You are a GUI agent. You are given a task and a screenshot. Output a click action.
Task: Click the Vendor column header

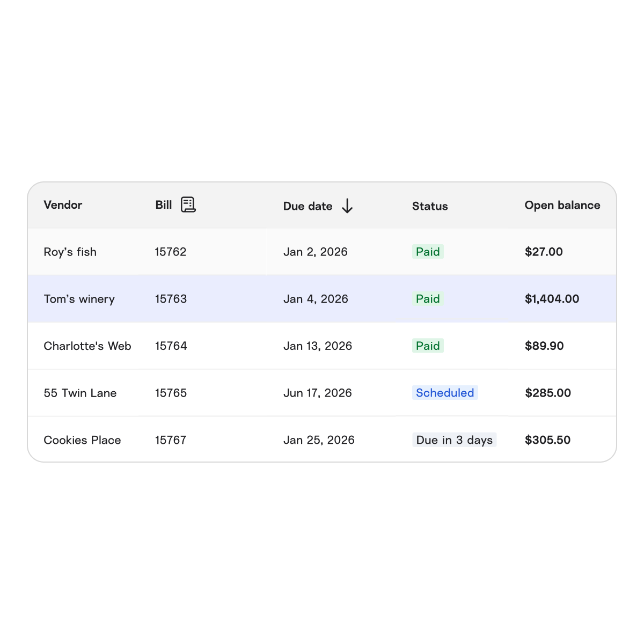pyautogui.click(x=63, y=205)
